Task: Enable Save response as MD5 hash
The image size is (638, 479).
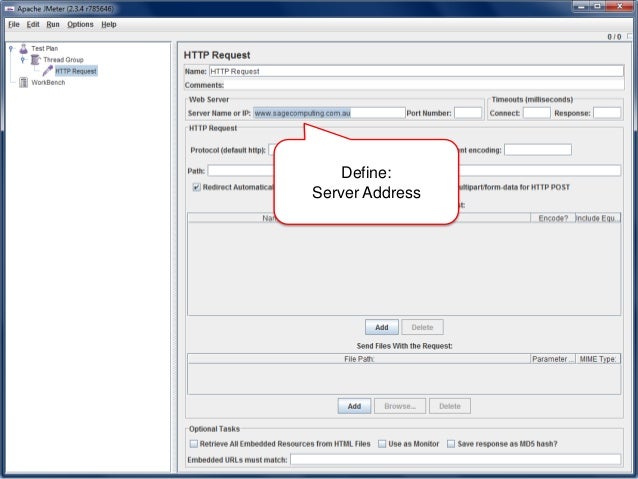Action: point(452,443)
